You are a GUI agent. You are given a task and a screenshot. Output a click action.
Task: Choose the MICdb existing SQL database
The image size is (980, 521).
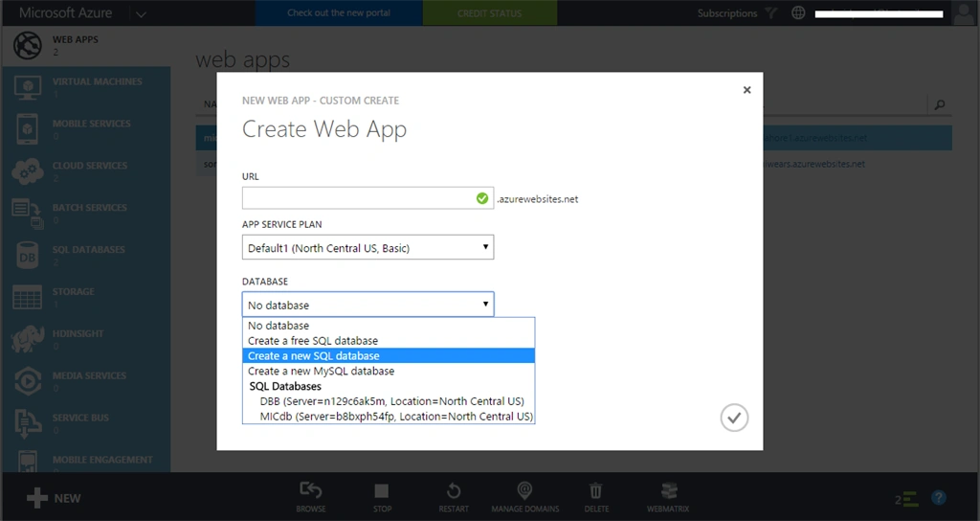(x=389, y=417)
